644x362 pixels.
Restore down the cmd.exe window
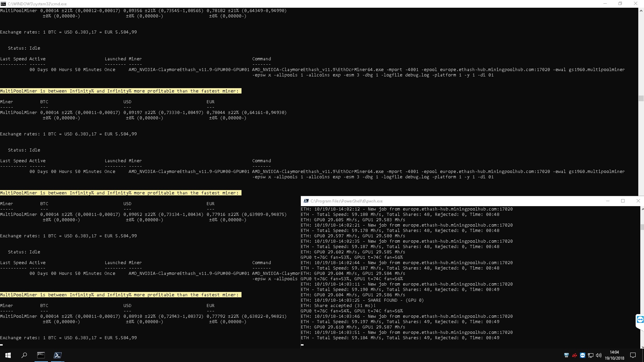621,4
